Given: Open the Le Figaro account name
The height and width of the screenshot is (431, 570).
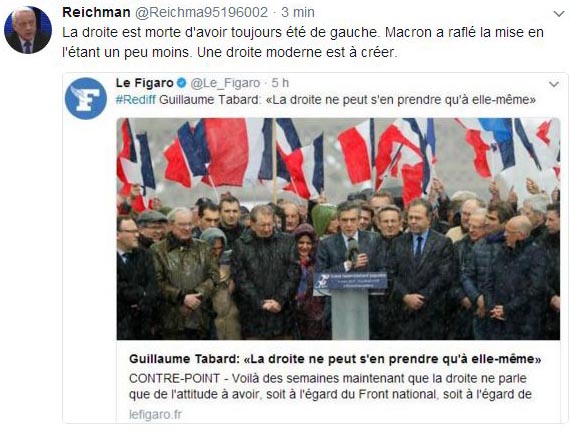Looking at the screenshot, I should (144, 83).
